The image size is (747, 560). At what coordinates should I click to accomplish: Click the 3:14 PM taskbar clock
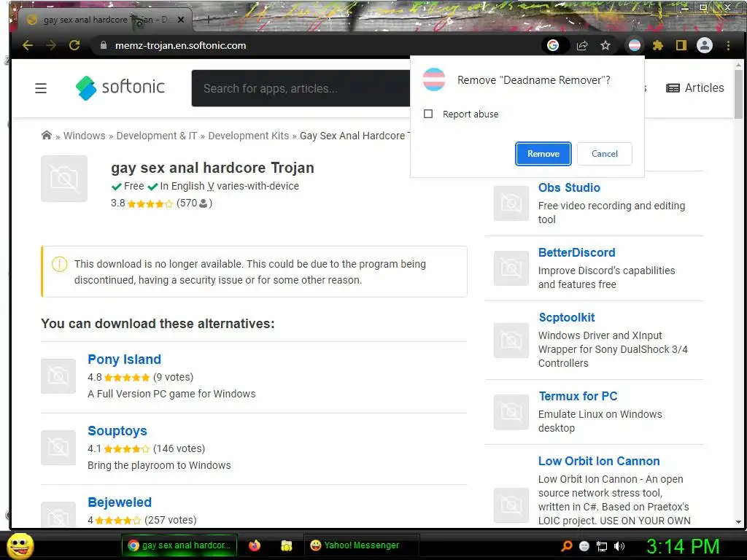coord(683,546)
